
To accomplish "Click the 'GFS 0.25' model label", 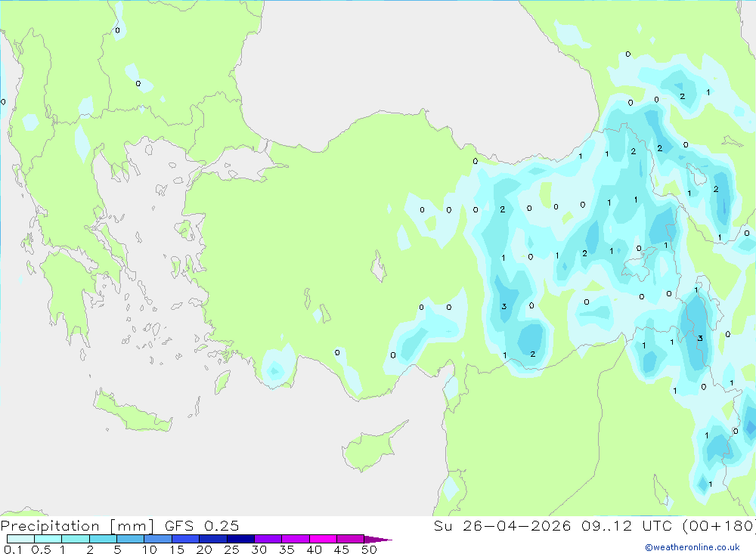I will tap(202, 525).
